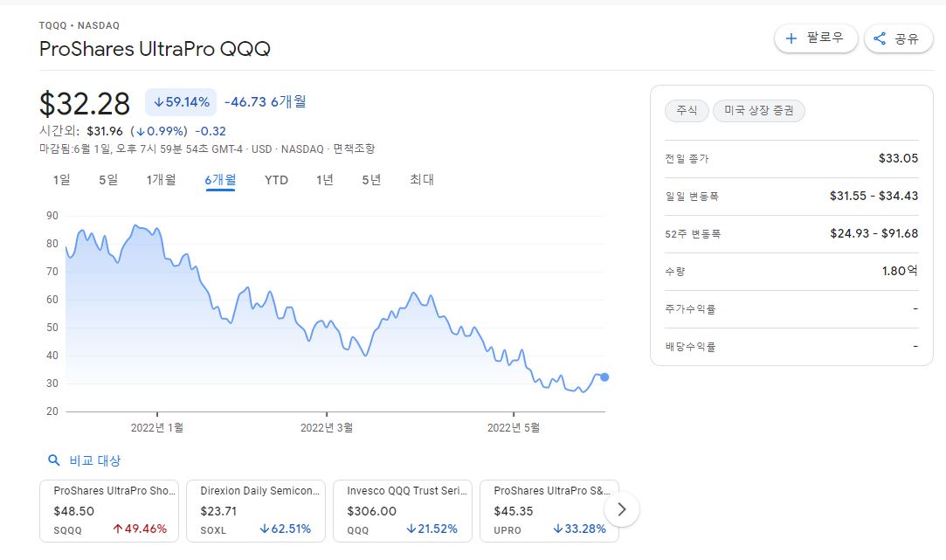946x560 pixels.
Task: Click the plus icon in the 팔로우 button
Action: (791, 38)
